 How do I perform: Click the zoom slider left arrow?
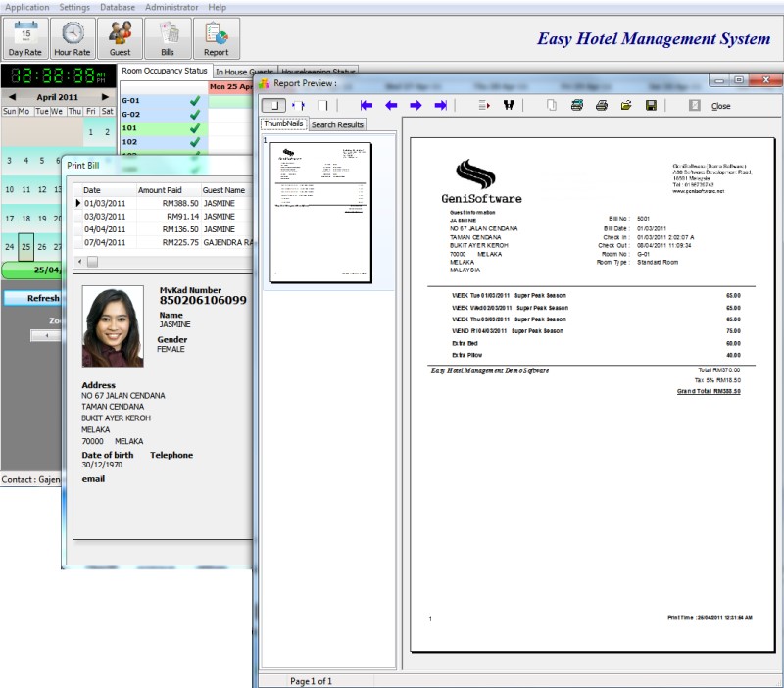click(46, 335)
